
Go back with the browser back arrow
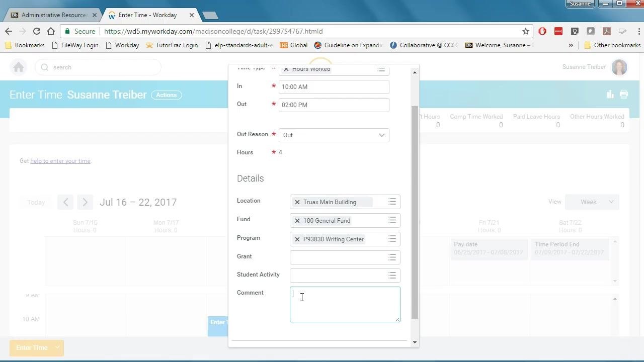pyautogui.click(x=9, y=31)
